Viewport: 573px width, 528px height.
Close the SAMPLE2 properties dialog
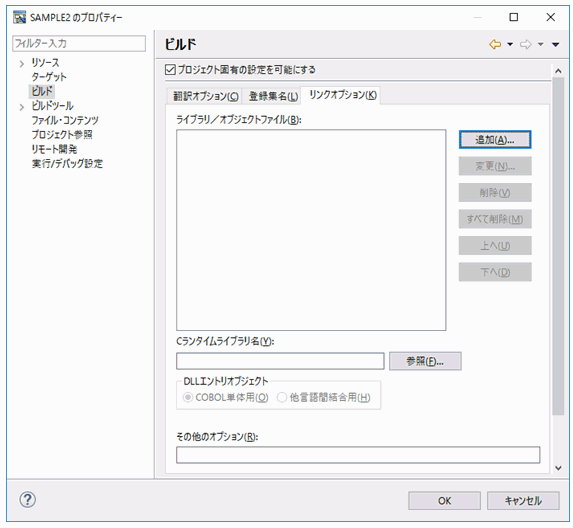click(x=551, y=17)
